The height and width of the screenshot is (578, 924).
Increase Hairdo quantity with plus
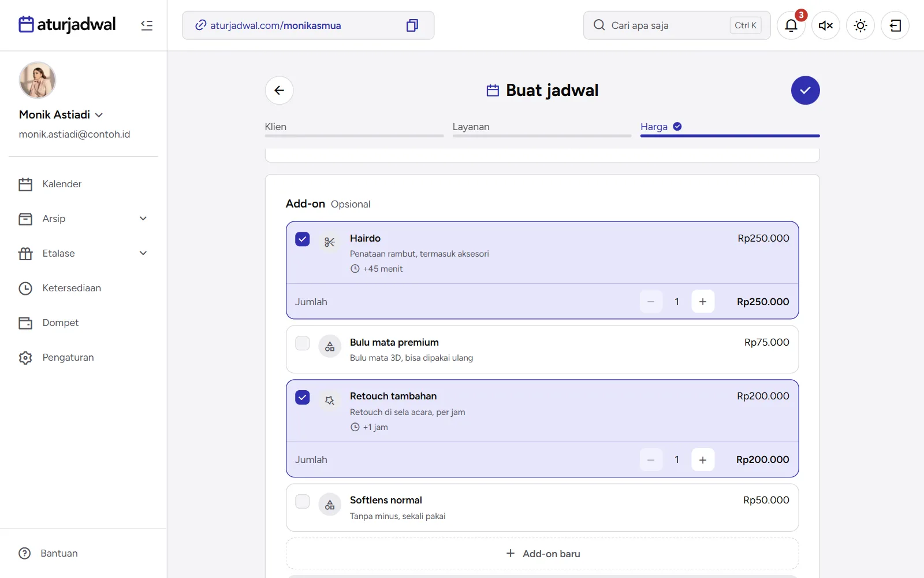pos(703,302)
